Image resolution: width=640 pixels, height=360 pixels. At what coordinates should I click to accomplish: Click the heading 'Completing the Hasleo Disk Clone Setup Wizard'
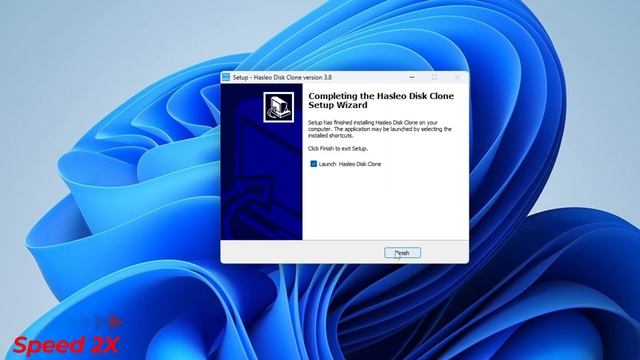[381, 100]
